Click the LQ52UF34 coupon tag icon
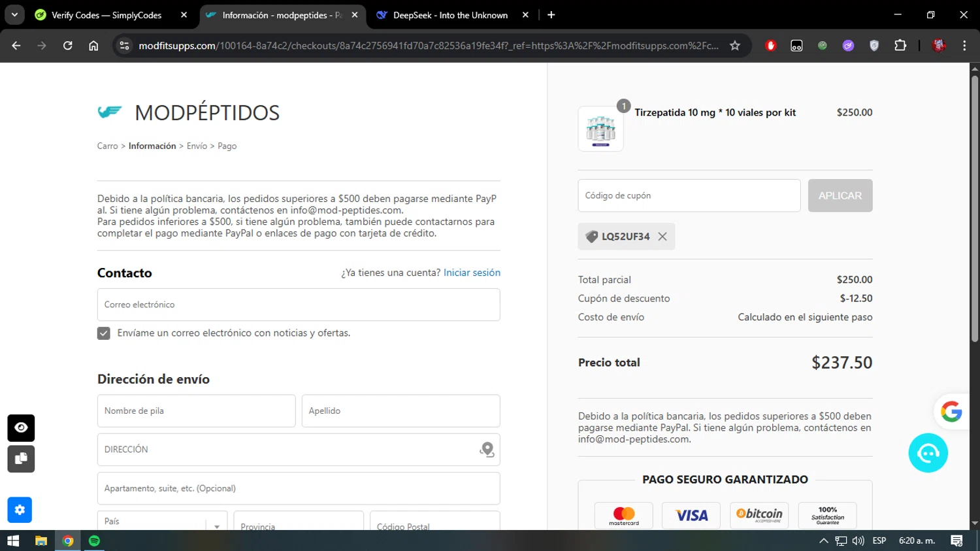Image resolution: width=980 pixels, height=551 pixels. pos(592,237)
